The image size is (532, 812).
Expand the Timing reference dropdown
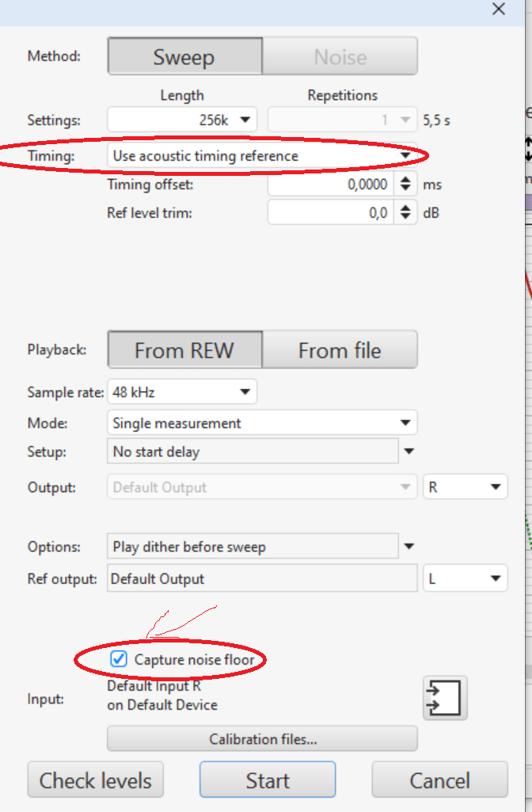pos(262,155)
